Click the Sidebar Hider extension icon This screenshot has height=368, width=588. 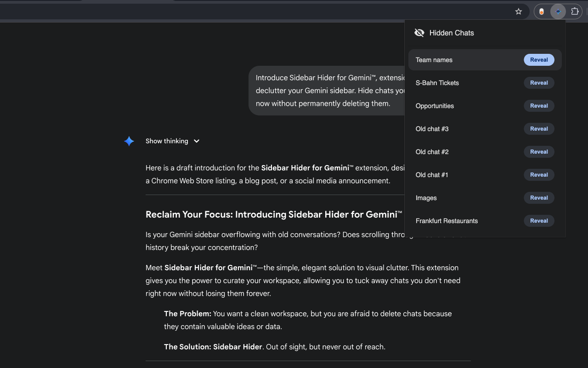coord(558,11)
